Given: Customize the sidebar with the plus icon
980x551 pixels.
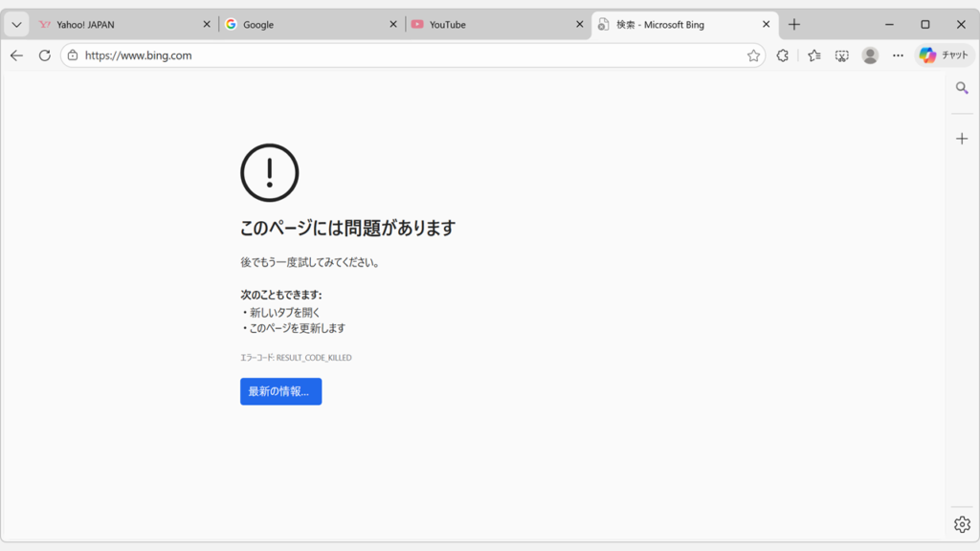Looking at the screenshot, I should tap(963, 138).
